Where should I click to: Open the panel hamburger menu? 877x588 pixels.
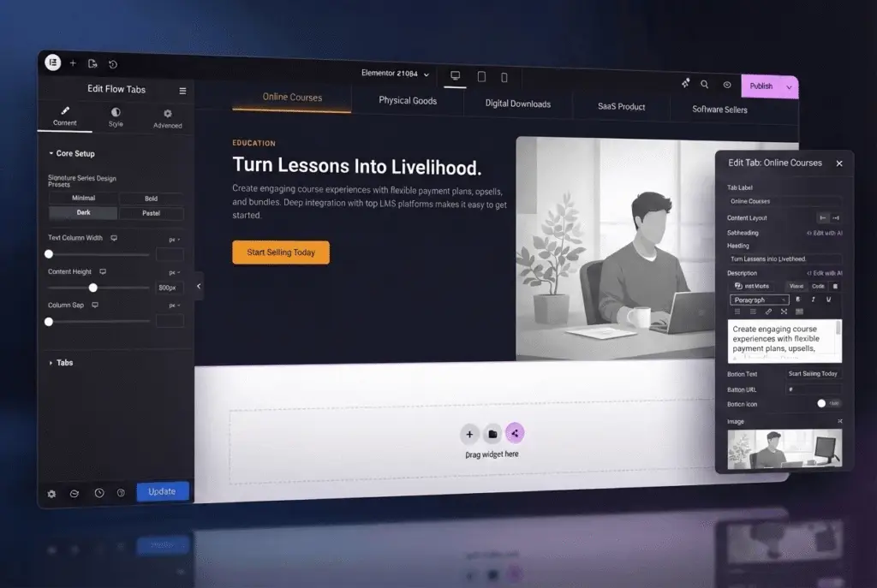coord(182,91)
